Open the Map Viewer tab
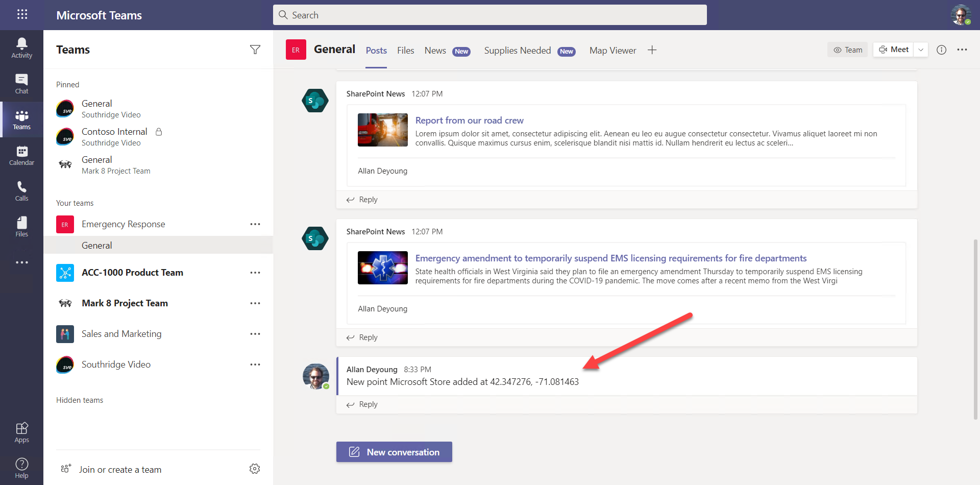980x485 pixels. pyautogui.click(x=613, y=51)
